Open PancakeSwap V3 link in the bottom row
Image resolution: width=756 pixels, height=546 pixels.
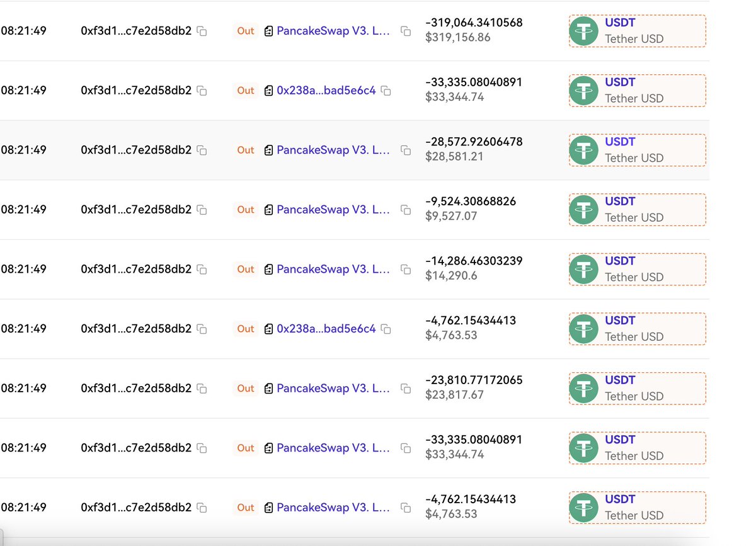pos(333,508)
